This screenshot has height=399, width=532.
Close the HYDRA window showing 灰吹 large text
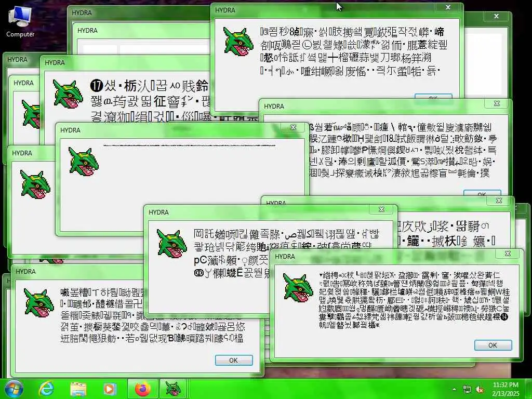[499, 201]
